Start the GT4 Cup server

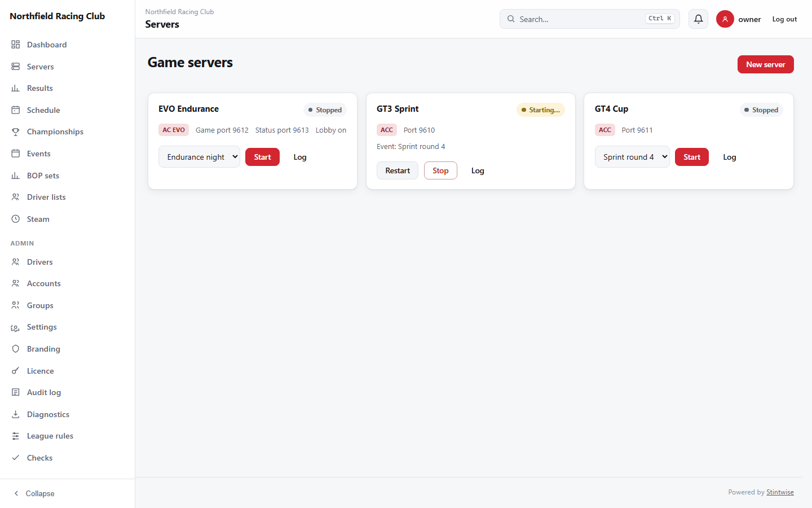point(692,157)
